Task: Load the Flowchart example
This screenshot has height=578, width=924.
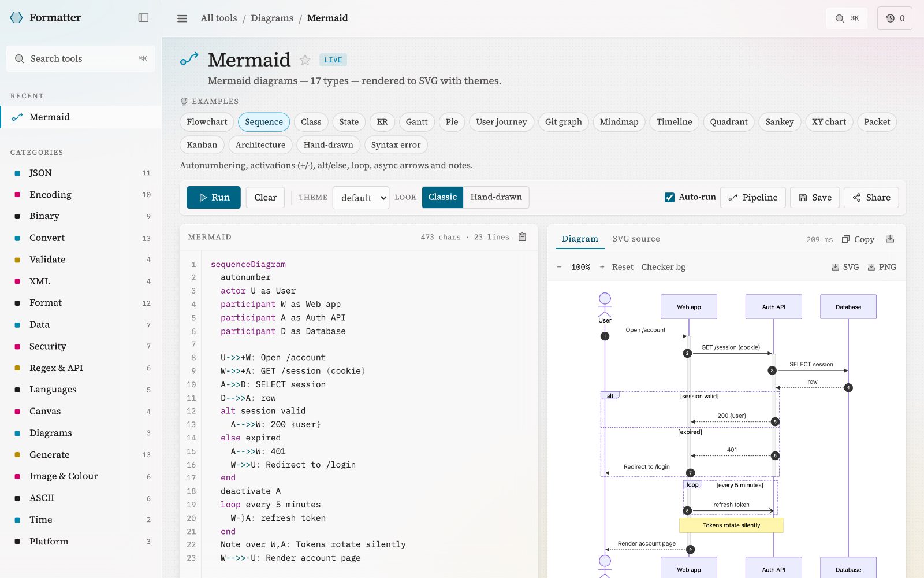Action: 207,122
